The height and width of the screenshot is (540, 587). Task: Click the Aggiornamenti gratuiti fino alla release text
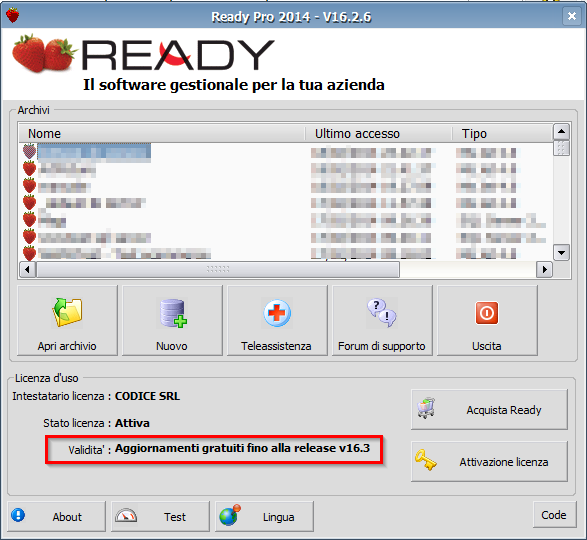click(242, 448)
